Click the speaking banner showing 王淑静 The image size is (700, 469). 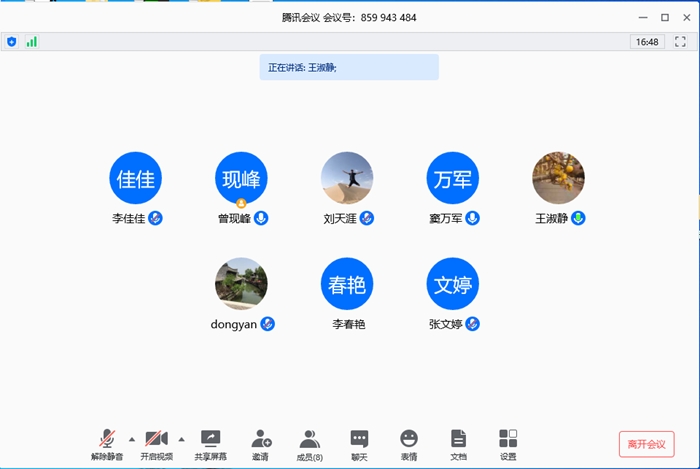pyautogui.click(x=349, y=67)
